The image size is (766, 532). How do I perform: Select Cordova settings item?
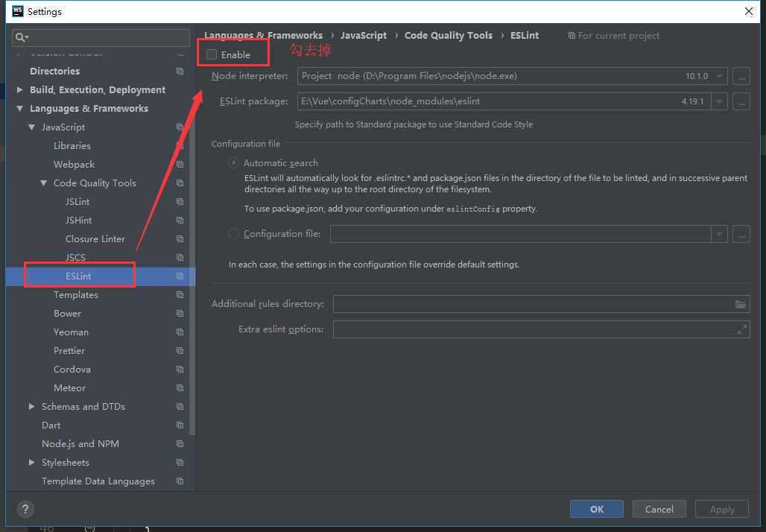(x=72, y=370)
